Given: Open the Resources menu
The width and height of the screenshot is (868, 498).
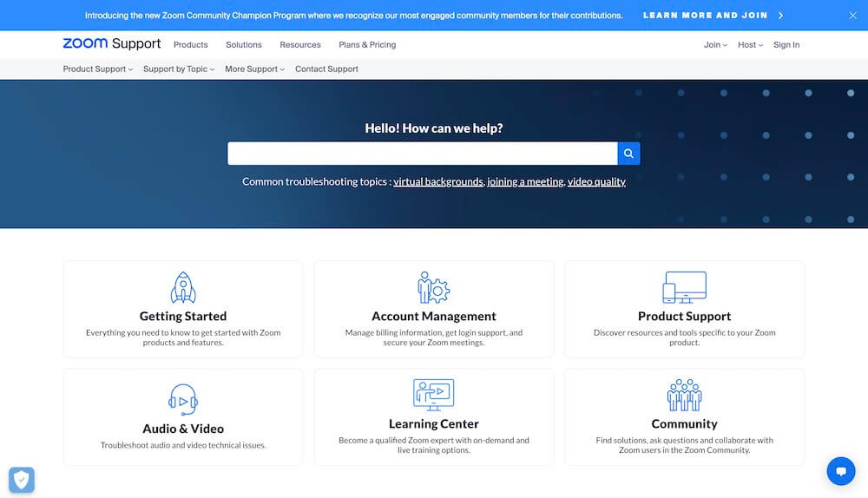Looking at the screenshot, I should 300,45.
